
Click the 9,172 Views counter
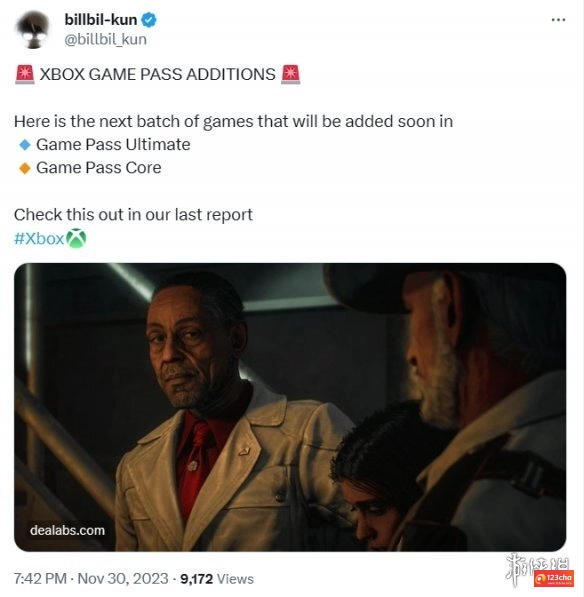217,579
